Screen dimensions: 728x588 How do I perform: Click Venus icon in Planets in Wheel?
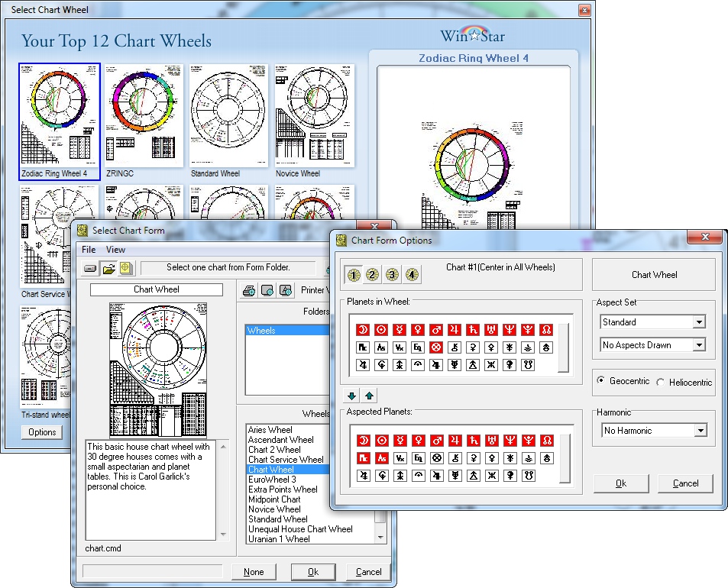point(418,329)
